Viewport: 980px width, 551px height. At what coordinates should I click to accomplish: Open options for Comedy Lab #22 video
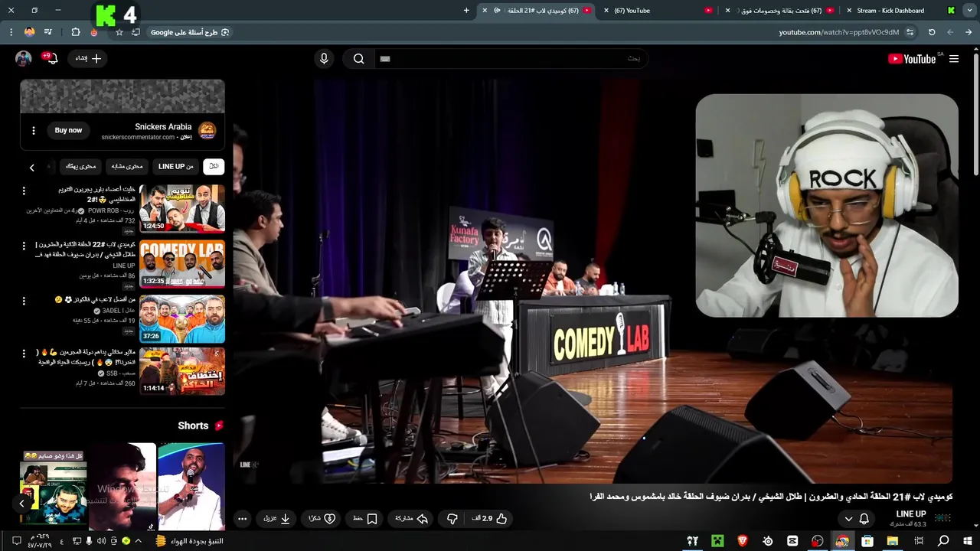(x=23, y=246)
